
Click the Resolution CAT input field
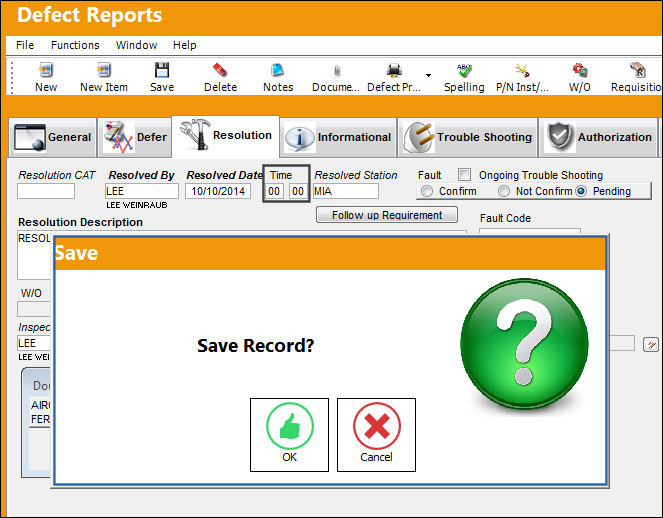[x=46, y=191]
